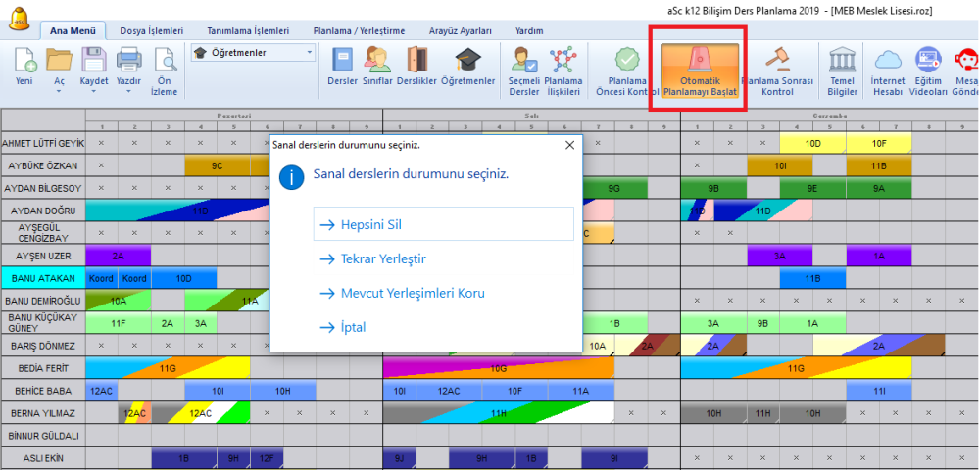The image size is (980, 470).
Task: Select teacher row BARIŞ DÖNMEZ
Action: click(43, 346)
